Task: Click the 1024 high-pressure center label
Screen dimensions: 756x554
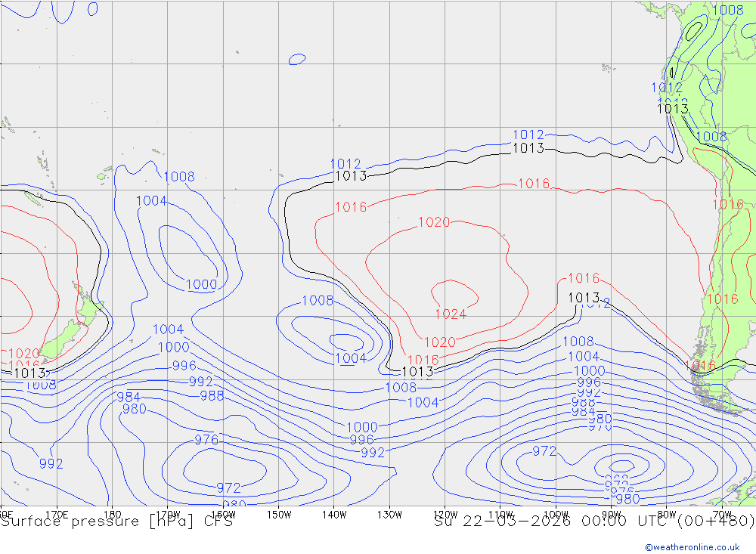Action: tap(450, 314)
